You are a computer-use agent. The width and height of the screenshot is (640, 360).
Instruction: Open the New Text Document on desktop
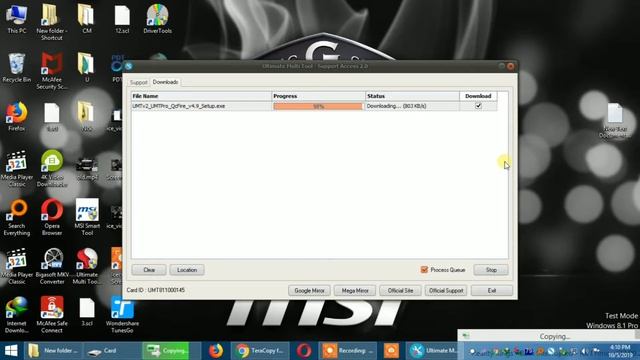click(x=615, y=120)
